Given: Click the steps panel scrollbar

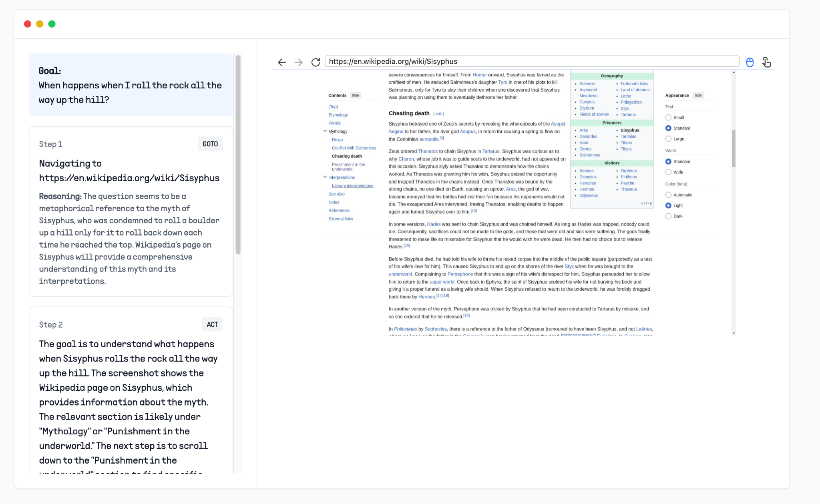Looking at the screenshot, I should coord(238,155).
